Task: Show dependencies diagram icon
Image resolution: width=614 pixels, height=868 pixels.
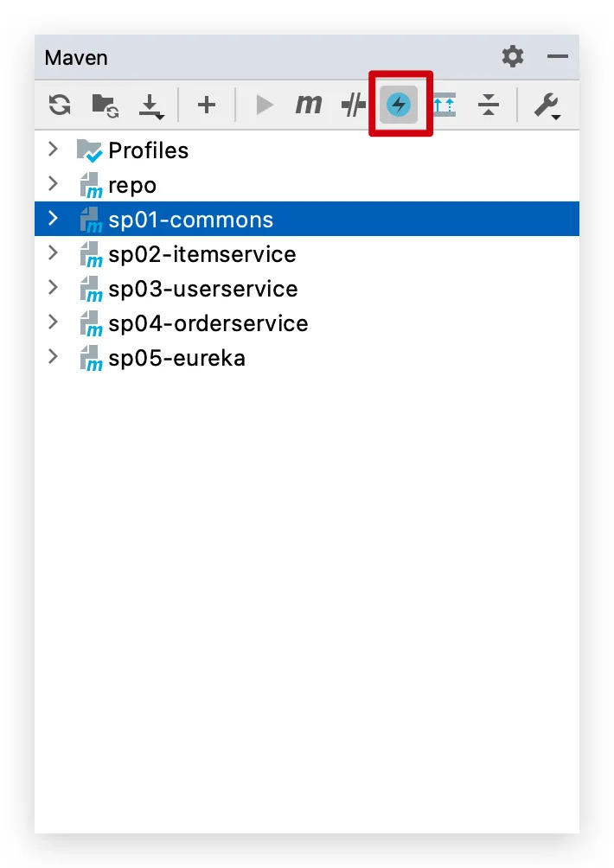Action: click(444, 105)
